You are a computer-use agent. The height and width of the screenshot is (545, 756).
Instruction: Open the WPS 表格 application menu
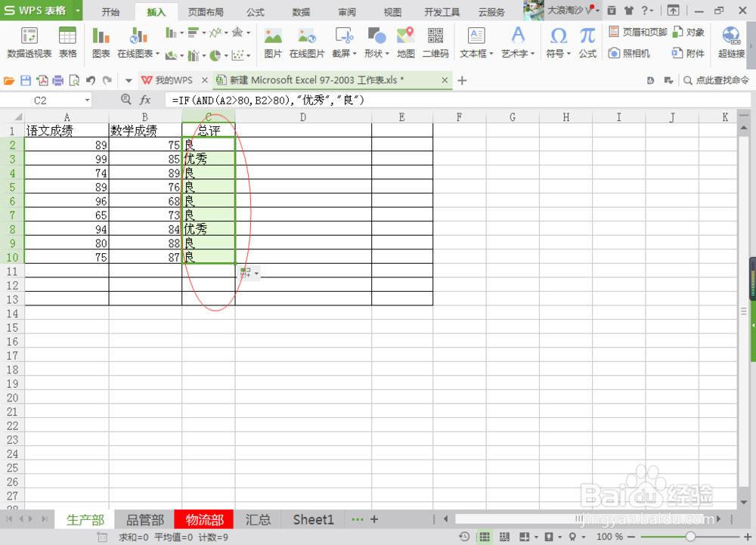[x=41, y=10]
